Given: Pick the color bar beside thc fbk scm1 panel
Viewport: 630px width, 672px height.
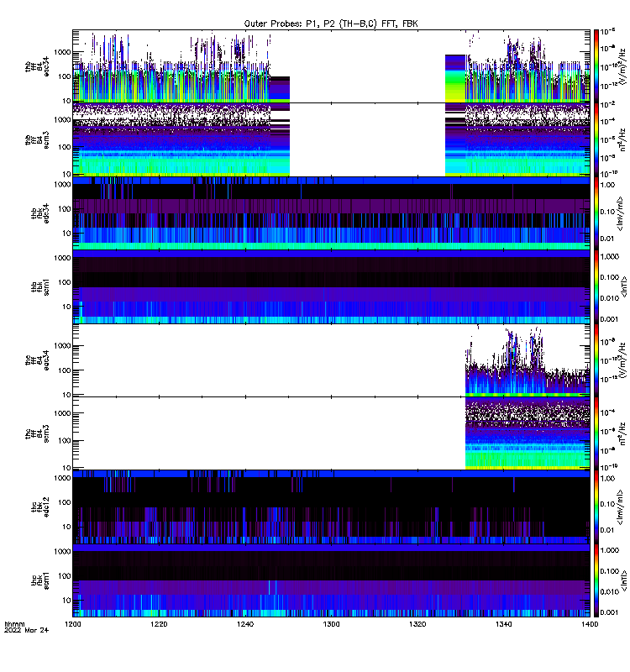Looking at the screenshot, I should 596,580.
